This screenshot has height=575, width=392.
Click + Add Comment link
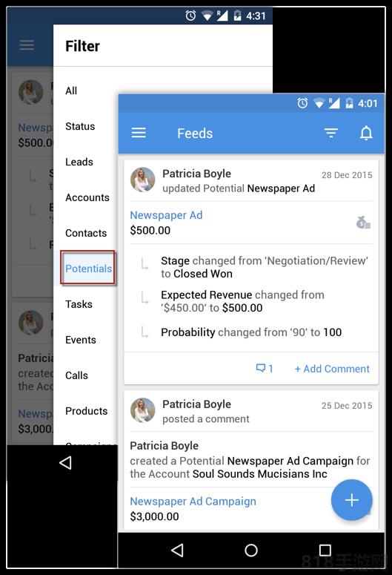tap(332, 369)
